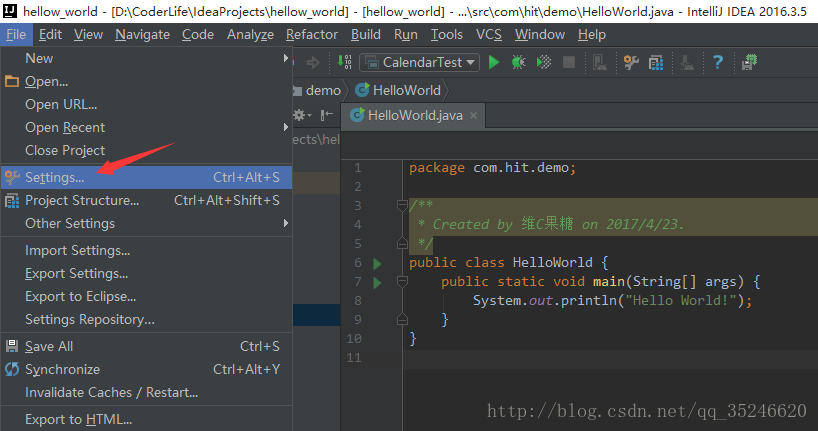Open the Edit menu
This screenshot has width=818, height=431.
click(x=51, y=34)
